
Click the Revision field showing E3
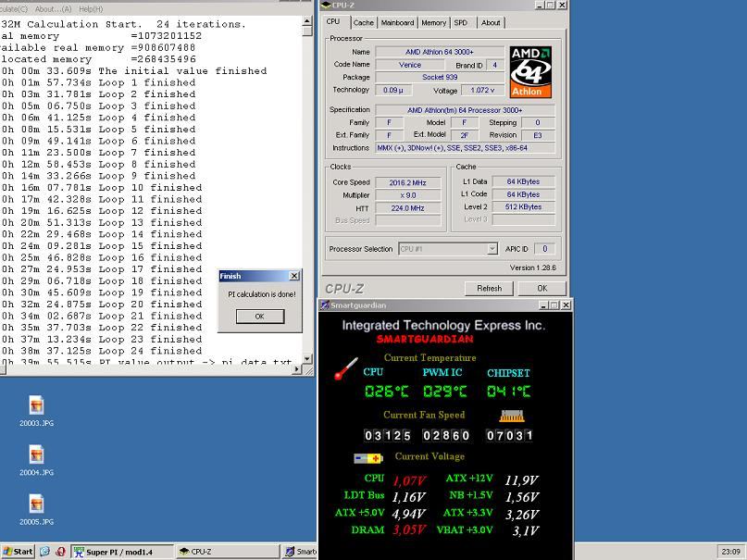click(x=538, y=135)
